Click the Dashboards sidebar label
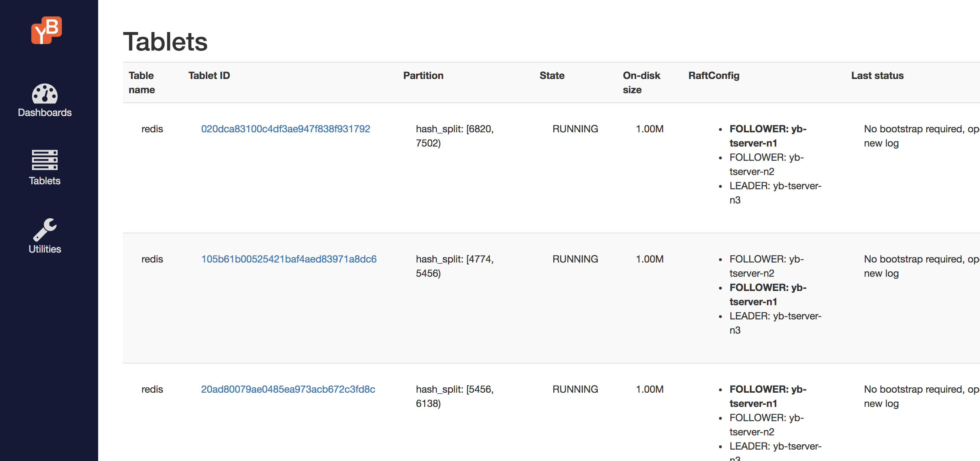 44,113
